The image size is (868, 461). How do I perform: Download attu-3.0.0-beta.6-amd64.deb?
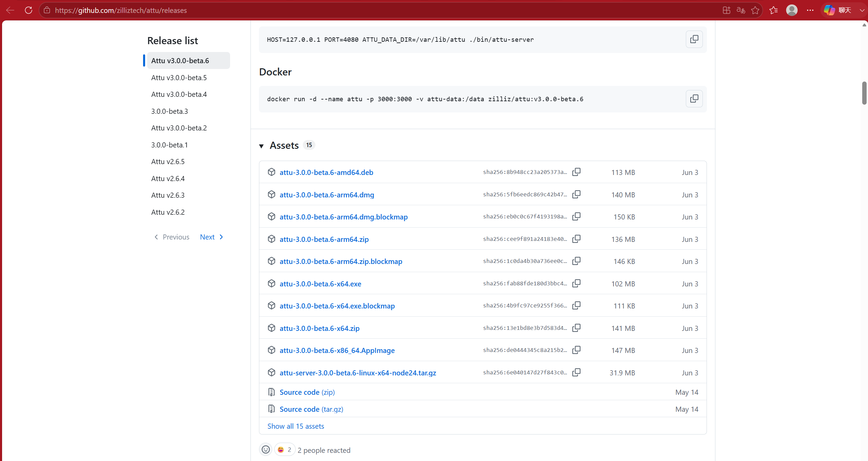[x=326, y=172]
